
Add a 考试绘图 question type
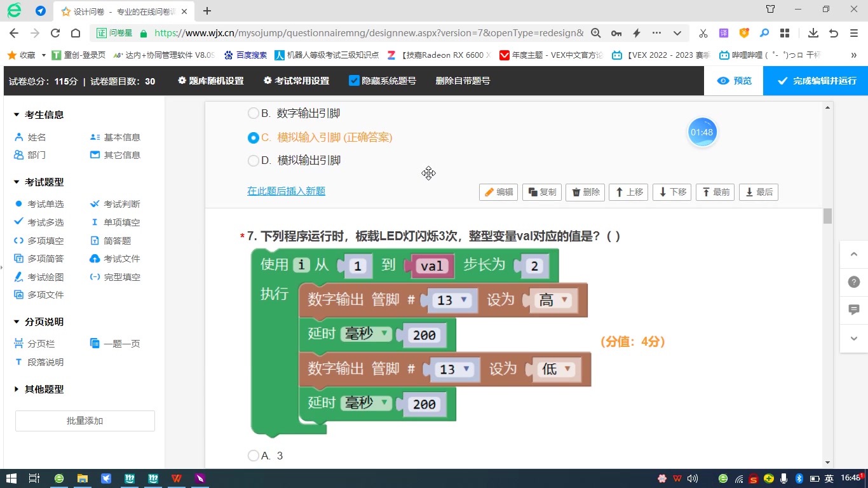[39, 277]
